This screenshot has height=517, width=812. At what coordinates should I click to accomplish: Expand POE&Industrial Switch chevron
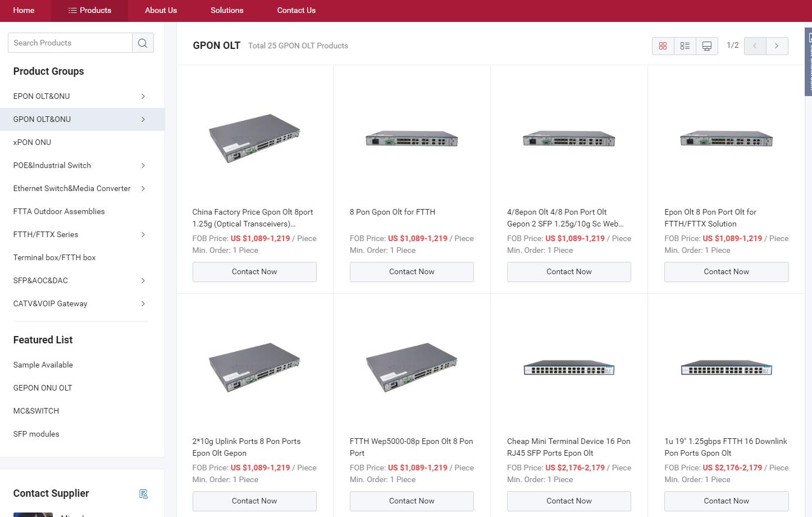(x=143, y=165)
